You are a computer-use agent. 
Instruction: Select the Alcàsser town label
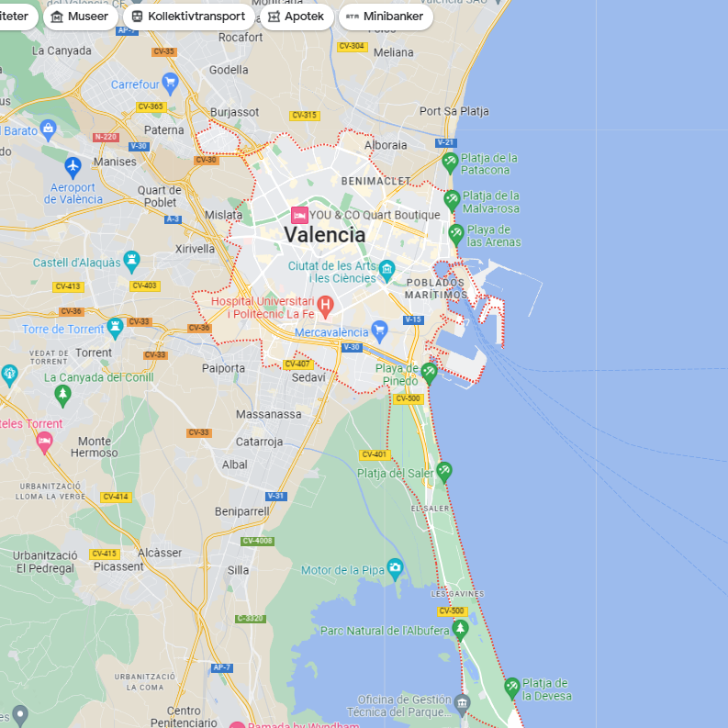pyautogui.click(x=160, y=553)
